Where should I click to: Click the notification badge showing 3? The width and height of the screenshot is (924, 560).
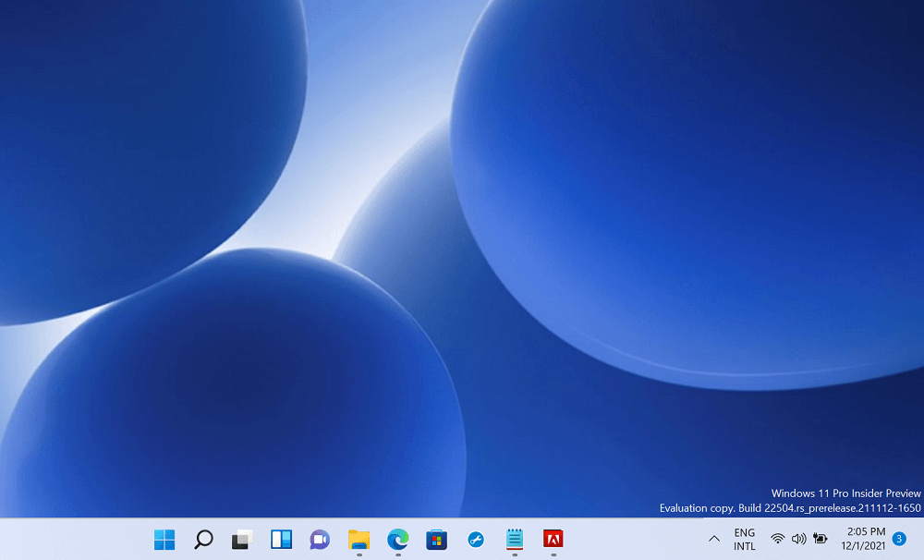coord(899,539)
